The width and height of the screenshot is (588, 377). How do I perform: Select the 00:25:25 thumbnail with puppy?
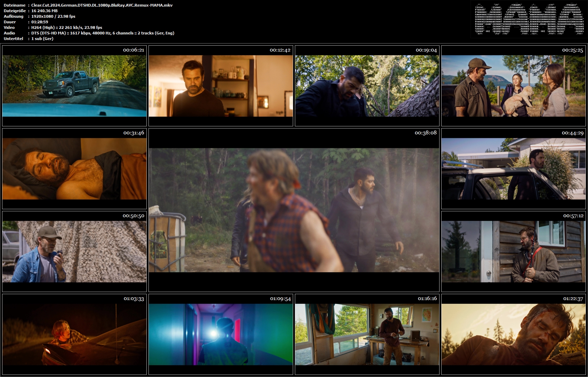coord(513,86)
